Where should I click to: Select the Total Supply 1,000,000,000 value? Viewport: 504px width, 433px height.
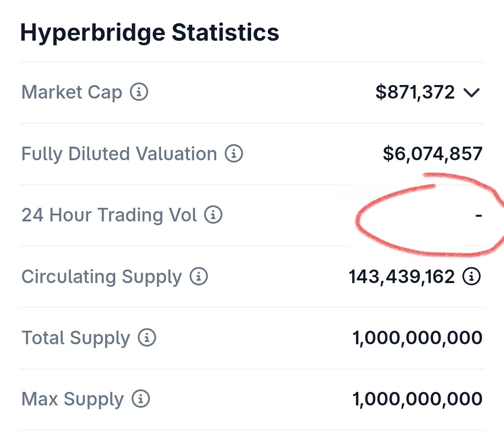click(417, 338)
